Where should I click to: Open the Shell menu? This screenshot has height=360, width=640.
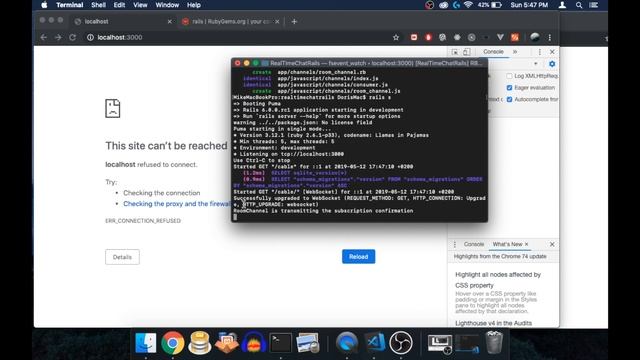coord(98,5)
